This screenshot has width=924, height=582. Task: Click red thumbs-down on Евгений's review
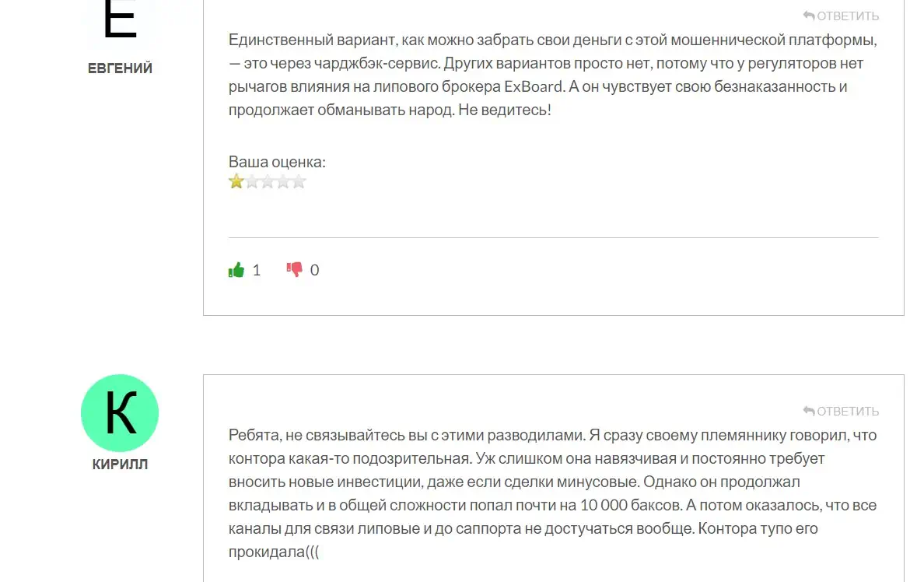pyautogui.click(x=294, y=269)
